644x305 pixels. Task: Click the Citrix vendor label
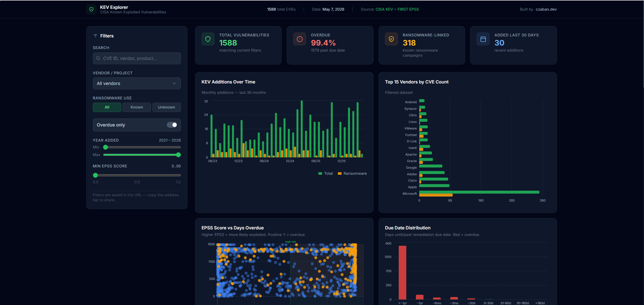[x=413, y=115]
